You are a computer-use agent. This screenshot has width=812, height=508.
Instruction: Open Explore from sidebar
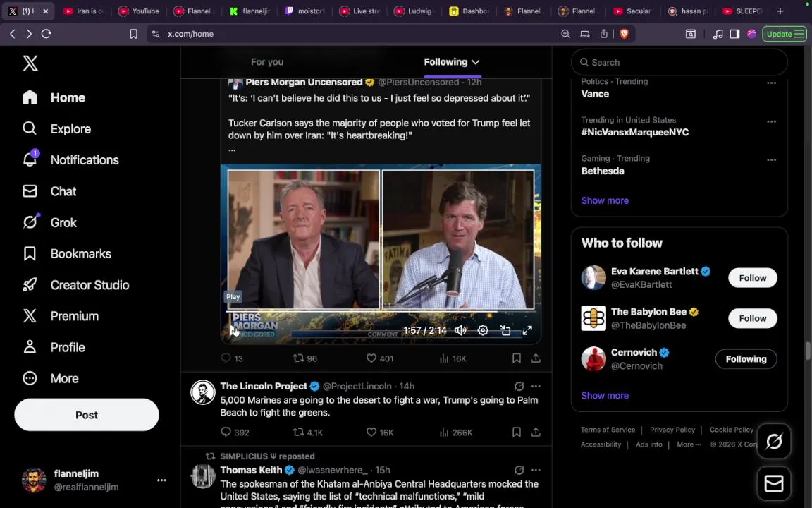(x=57, y=128)
